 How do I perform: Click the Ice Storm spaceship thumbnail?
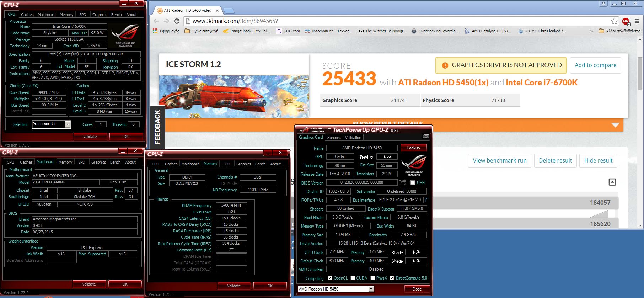pos(234,96)
